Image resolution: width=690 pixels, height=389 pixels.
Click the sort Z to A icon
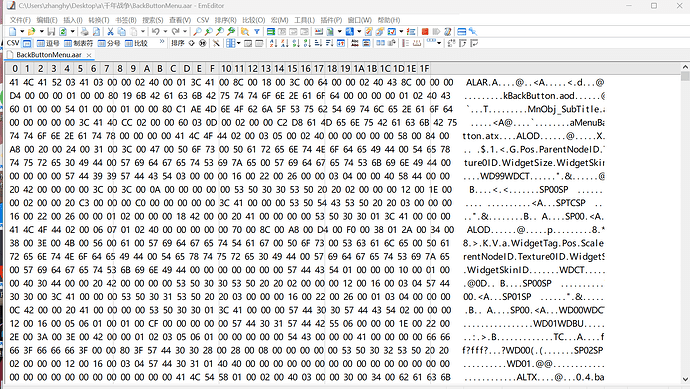(x=284, y=43)
